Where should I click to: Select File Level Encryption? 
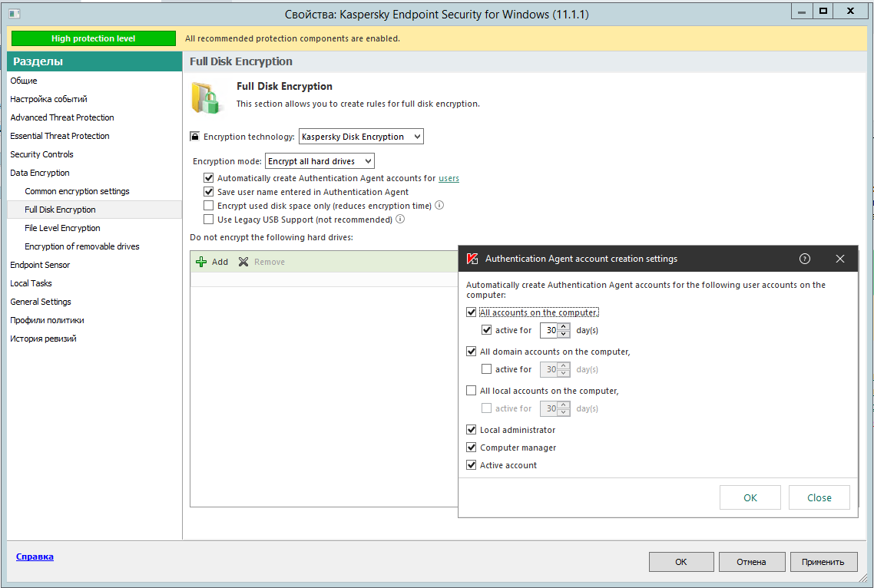[62, 228]
